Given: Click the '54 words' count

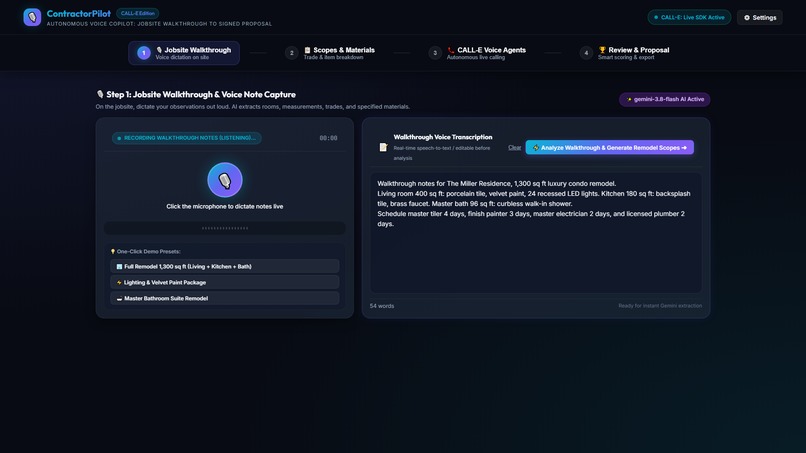Looking at the screenshot, I should [382, 306].
